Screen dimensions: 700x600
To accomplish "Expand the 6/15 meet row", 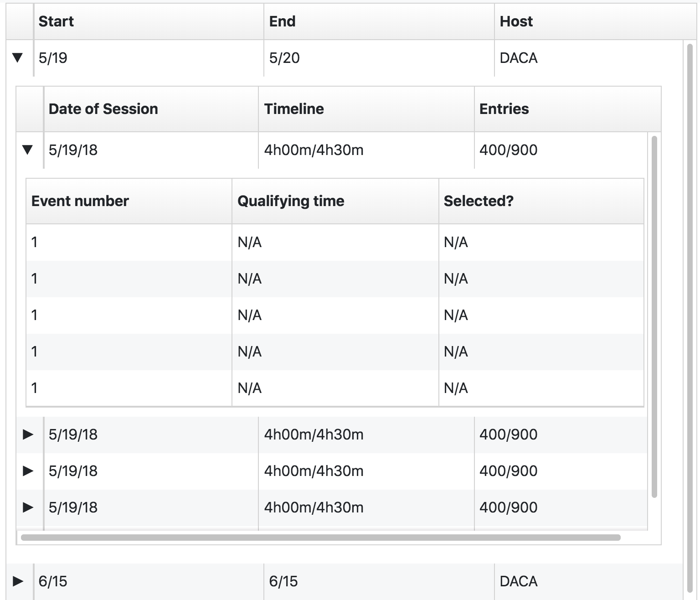I will [x=18, y=581].
